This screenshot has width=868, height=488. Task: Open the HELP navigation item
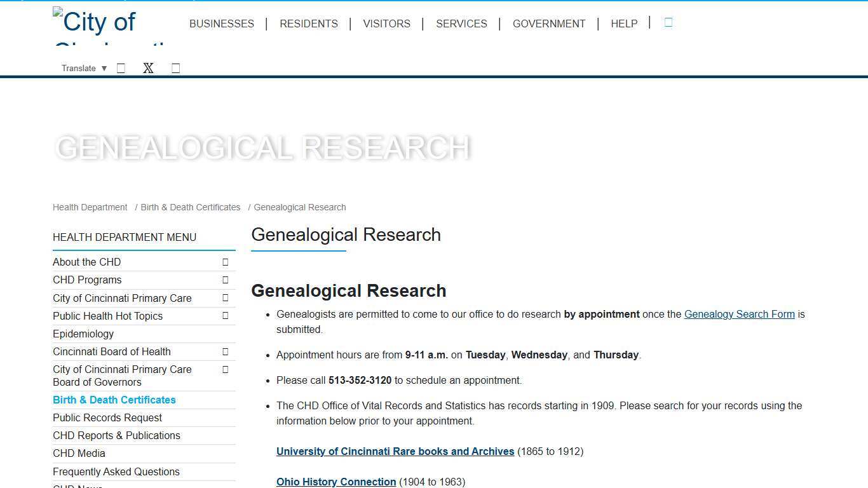pos(624,24)
